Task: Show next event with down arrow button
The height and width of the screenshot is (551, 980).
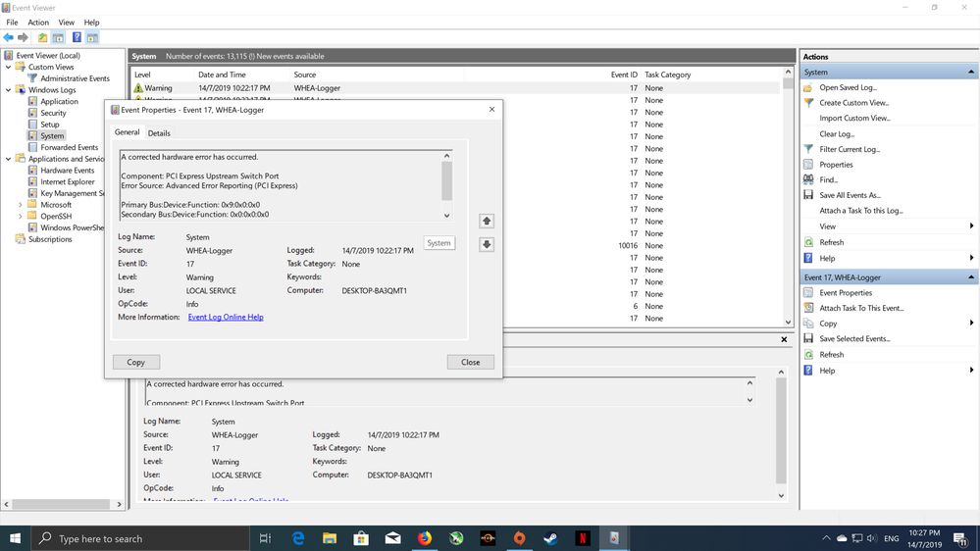Action: [x=487, y=244]
